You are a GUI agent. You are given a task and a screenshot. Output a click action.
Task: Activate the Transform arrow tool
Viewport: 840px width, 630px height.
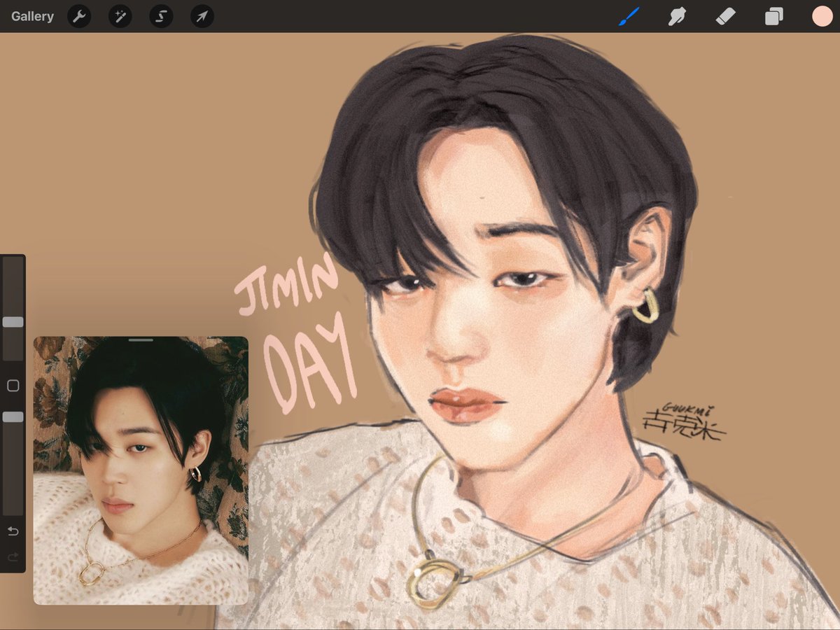pos(201,16)
